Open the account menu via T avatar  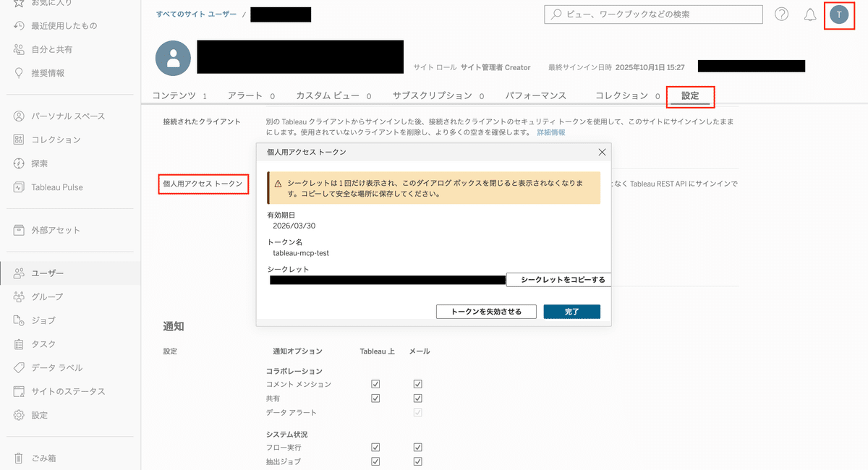pyautogui.click(x=839, y=14)
